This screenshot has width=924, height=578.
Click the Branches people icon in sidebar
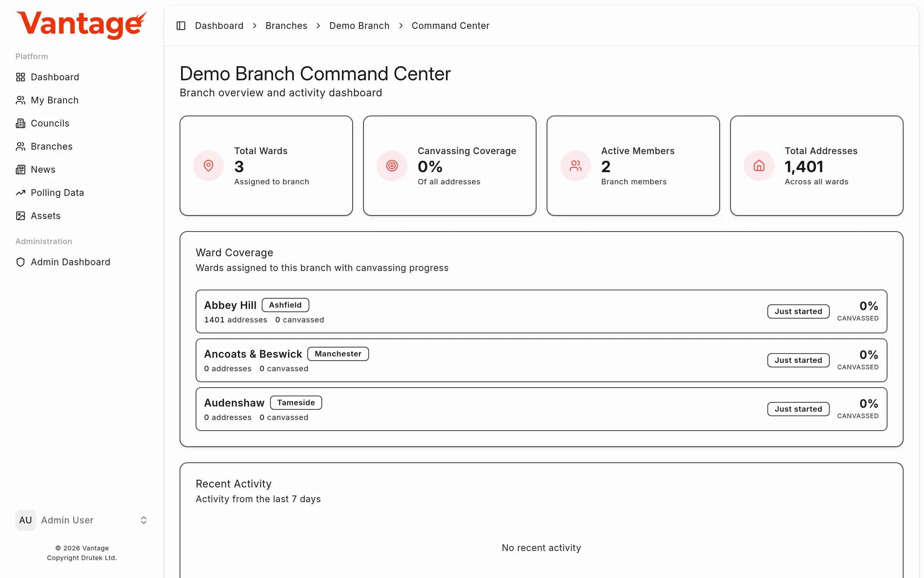click(20, 146)
